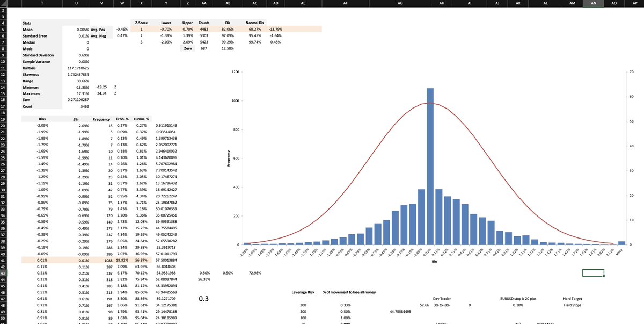Click the 44.75584495 cell in column AG
The width and height of the screenshot is (644, 324).
coord(400,312)
